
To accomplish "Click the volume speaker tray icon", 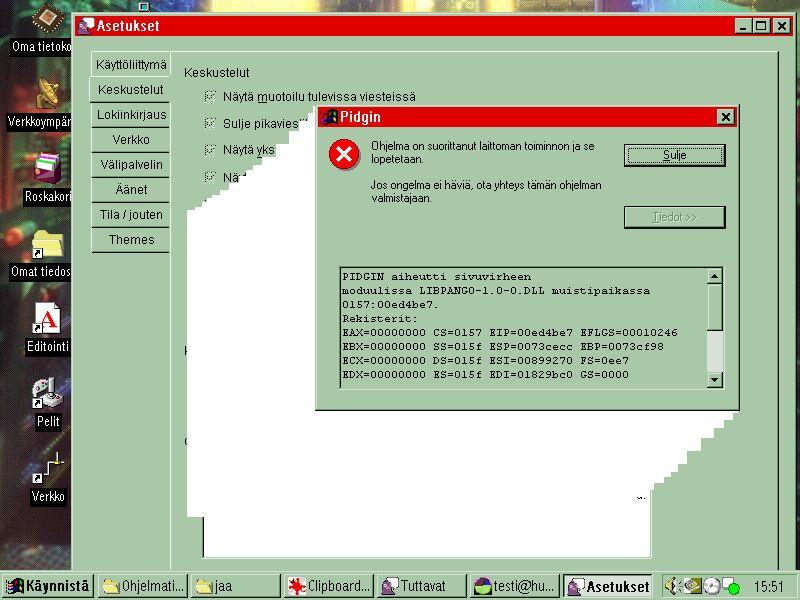I will tap(671, 586).
